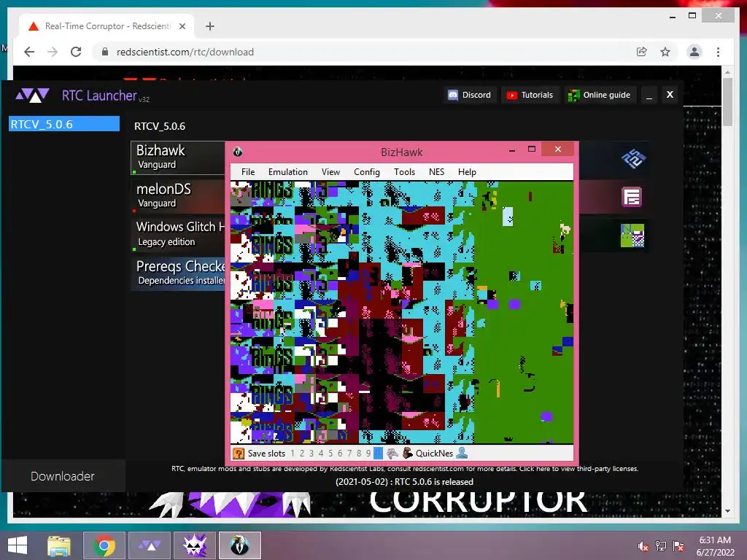
Task: Open the Action Center flag tray icon
Action: point(678,546)
